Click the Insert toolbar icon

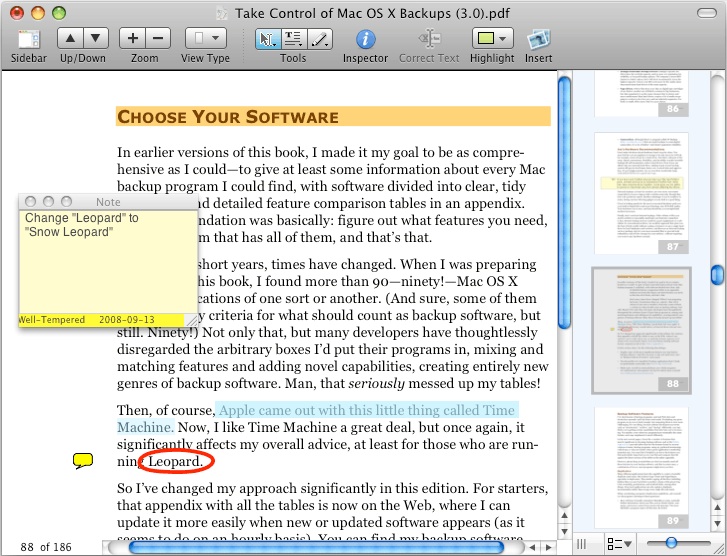[x=538, y=39]
